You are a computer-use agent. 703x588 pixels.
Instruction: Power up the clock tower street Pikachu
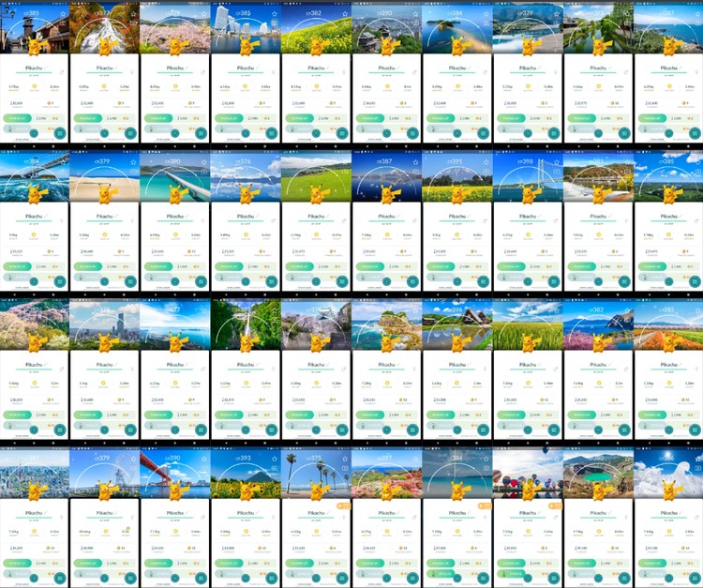18,118
